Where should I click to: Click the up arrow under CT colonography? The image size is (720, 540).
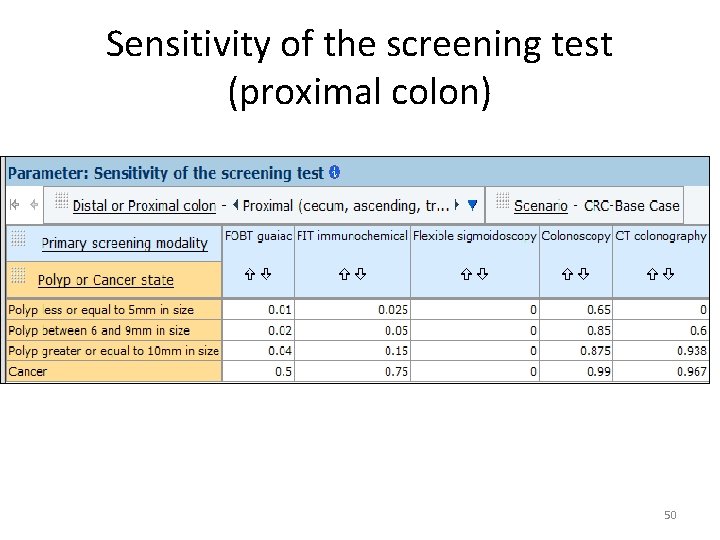(652, 273)
